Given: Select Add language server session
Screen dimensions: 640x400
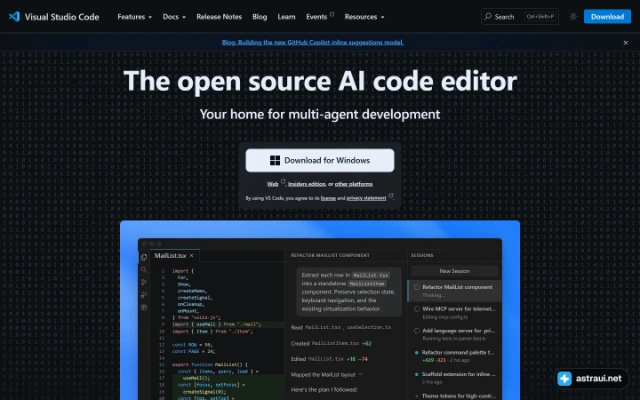Looking at the screenshot, I should coord(454,334).
